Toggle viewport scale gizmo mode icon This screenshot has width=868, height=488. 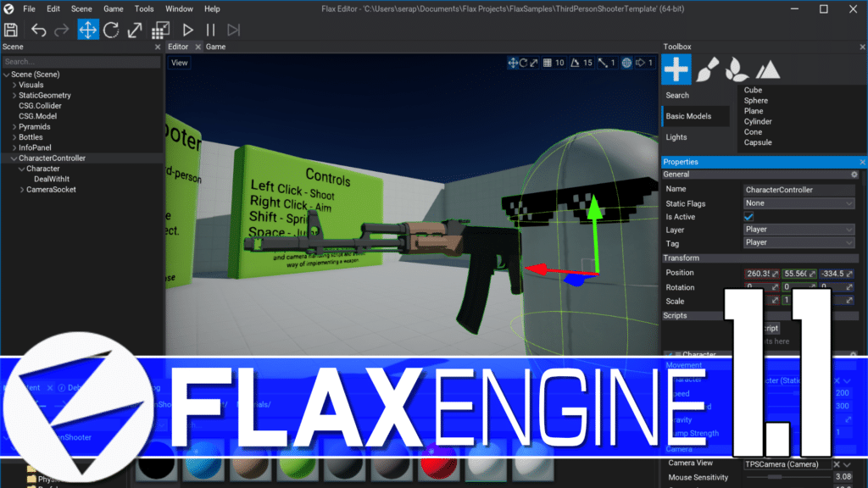click(534, 63)
